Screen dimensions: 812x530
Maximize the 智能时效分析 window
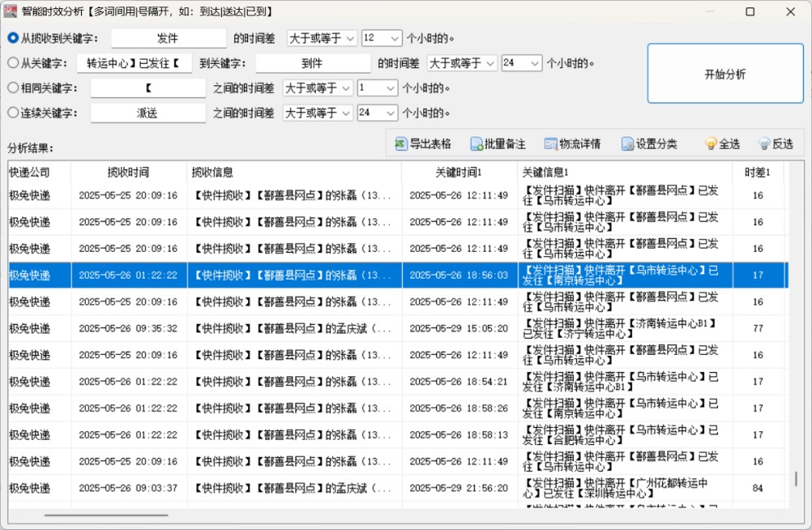(750, 11)
